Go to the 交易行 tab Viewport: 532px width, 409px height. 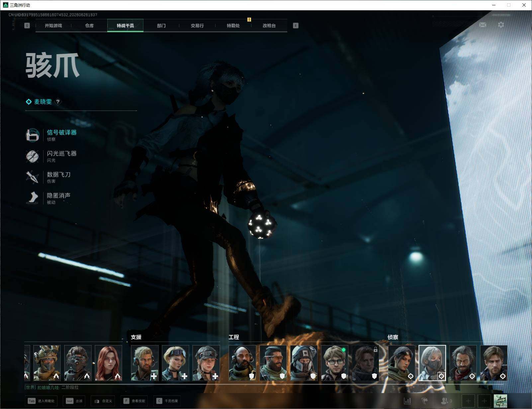coord(197,26)
